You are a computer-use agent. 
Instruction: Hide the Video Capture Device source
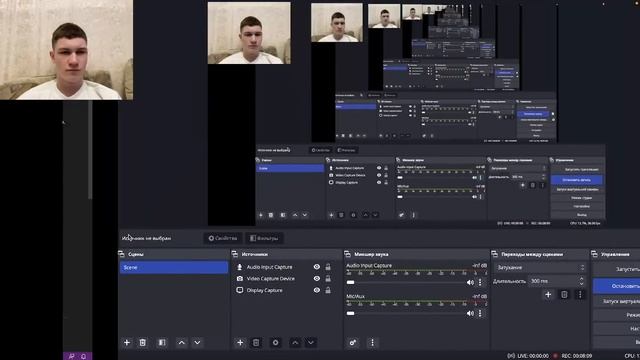[x=317, y=278]
